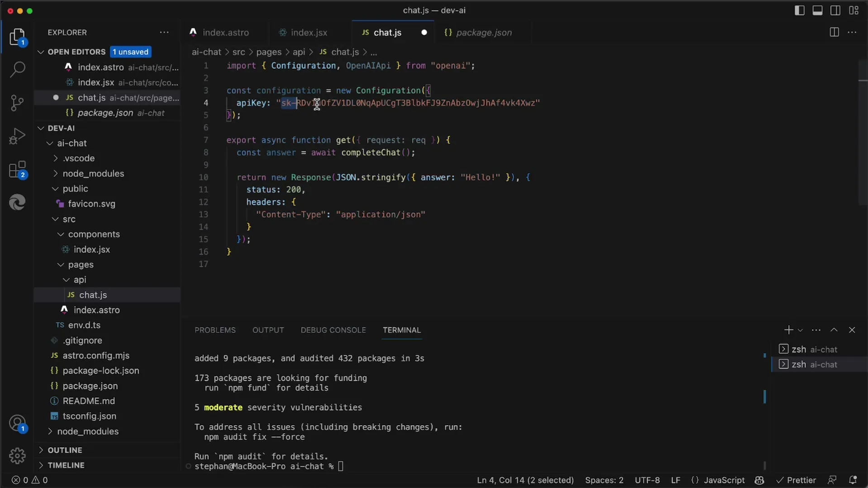This screenshot has height=488, width=868.
Task: Open astro.config.mjs file
Action: (x=107, y=355)
